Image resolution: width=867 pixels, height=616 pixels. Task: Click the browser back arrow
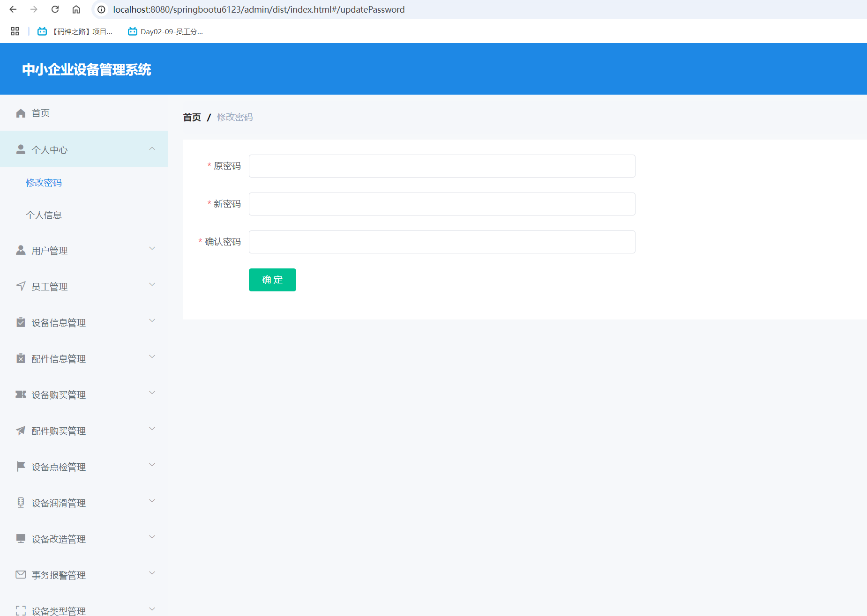tap(13, 9)
